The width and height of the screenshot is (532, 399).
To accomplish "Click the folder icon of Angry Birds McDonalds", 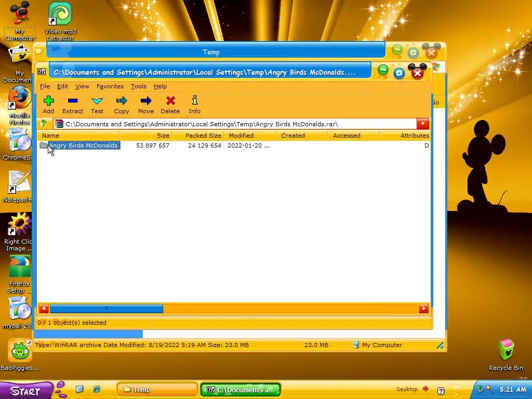I will (x=44, y=145).
